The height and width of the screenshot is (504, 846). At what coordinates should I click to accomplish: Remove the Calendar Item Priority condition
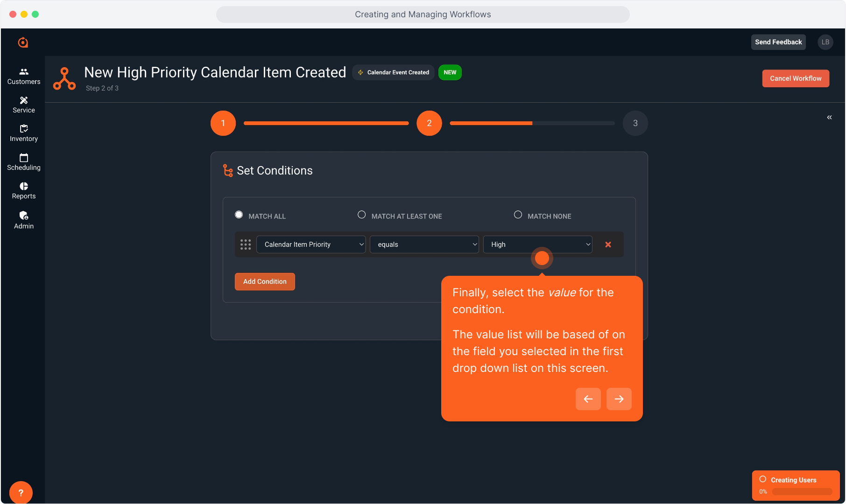pyautogui.click(x=608, y=245)
